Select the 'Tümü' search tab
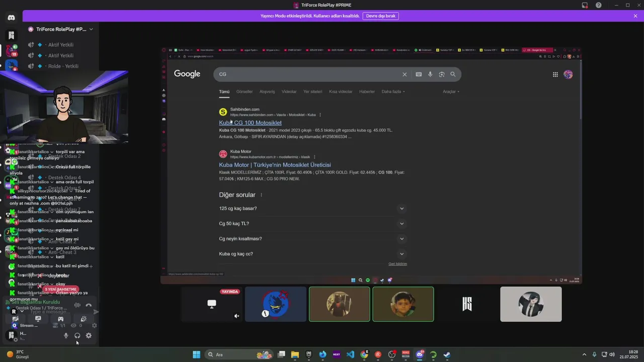This screenshot has width=644, height=362. [x=224, y=92]
